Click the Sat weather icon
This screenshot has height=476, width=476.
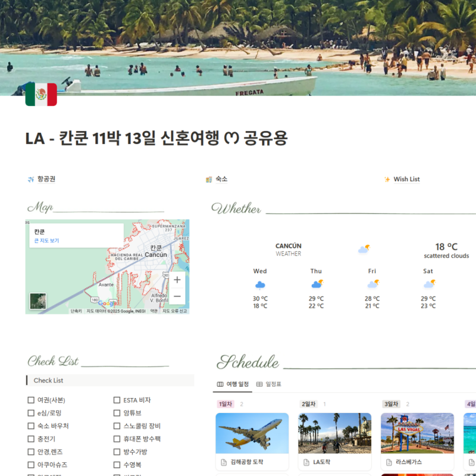[x=429, y=284]
